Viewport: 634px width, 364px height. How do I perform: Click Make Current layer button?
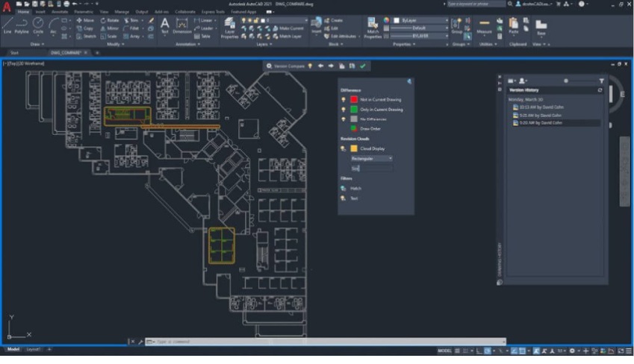(x=288, y=28)
